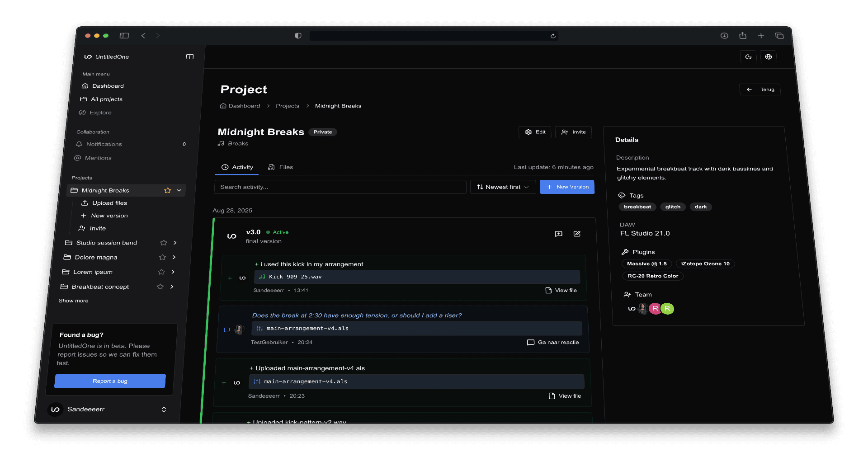Collapse the sidebar with the panel icon
The image size is (868, 452).
tap(189, 56)
